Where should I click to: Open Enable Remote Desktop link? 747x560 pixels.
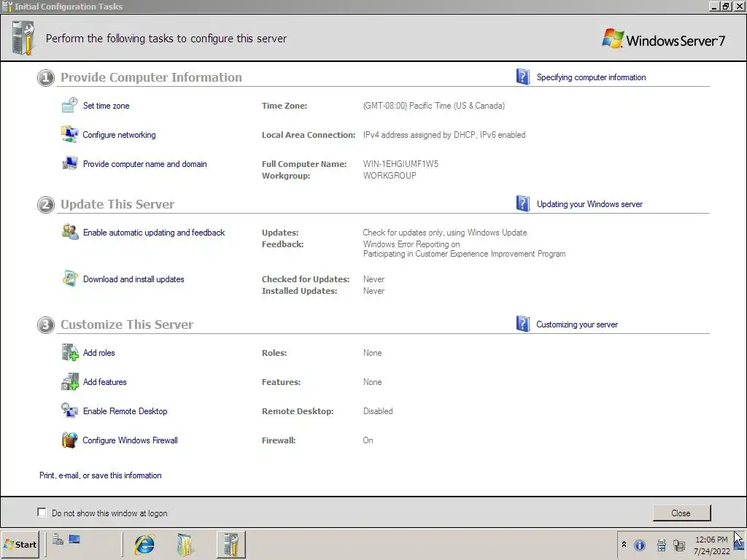pyautogui.click(x=125, y=411)
